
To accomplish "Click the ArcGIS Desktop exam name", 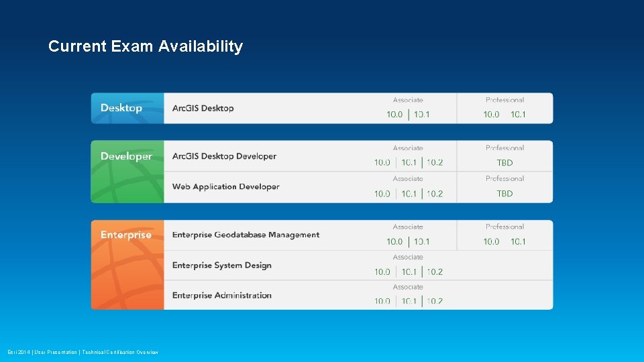I will [203, 109].
